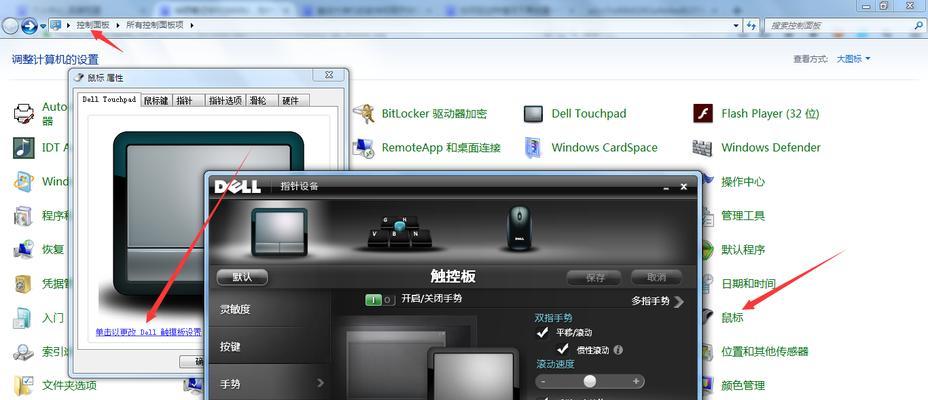Switch to the 指针选项 tab
This screenshot has width=928, height=400.
225,101
